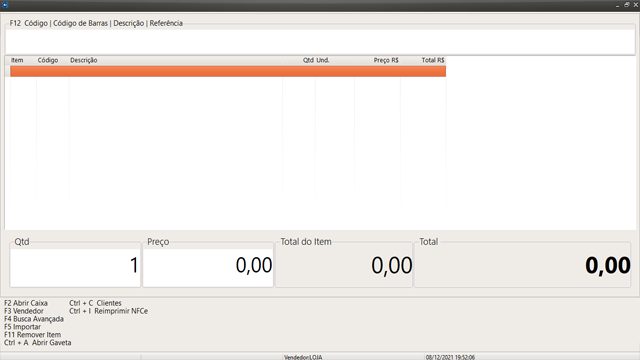The image size is (640, 360).
Task: Click the F5 Importar shortcut label
Action: click(22, 327)
